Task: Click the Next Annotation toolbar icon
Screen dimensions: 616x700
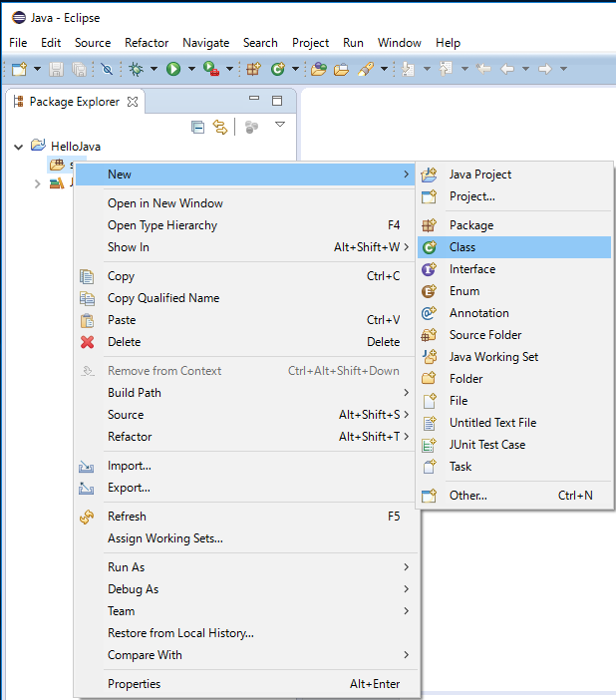Action: point(408,69)
